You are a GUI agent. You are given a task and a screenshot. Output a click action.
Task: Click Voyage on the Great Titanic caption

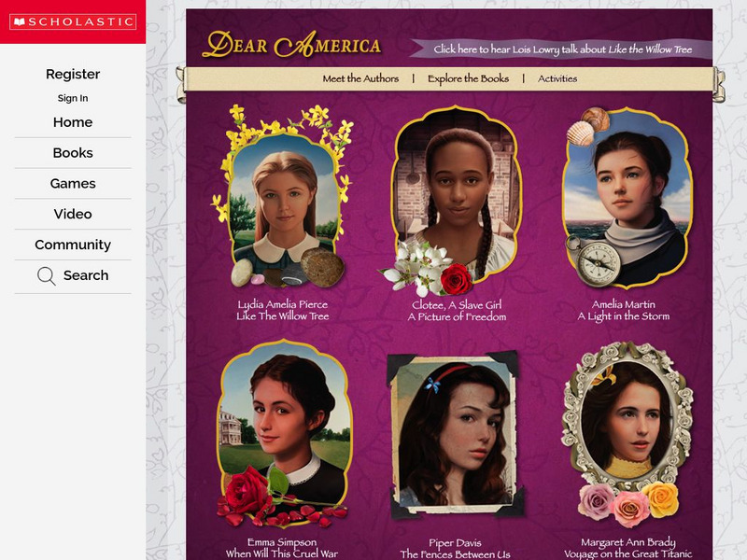(x=627, y=553)
